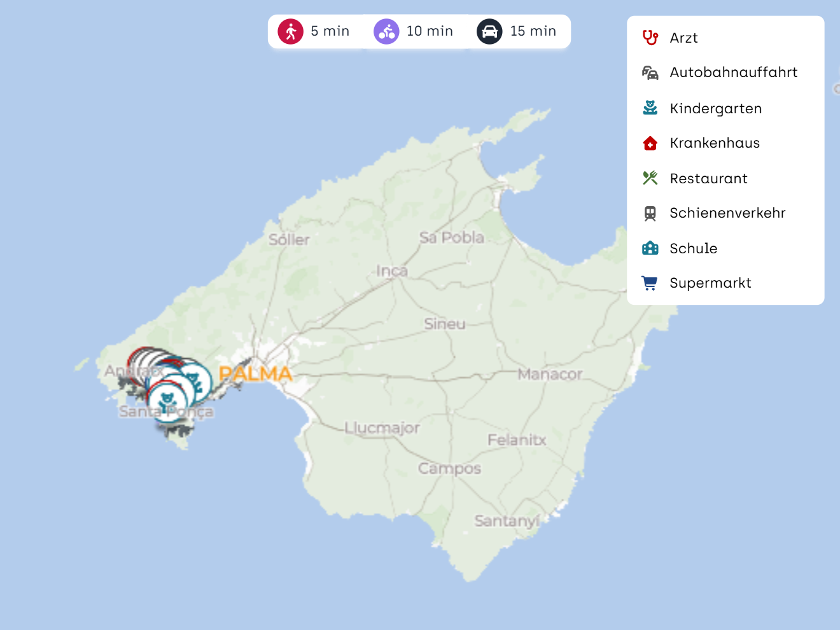
Task: Click the Santanyí label on the map
Action: tap(507, 521)
